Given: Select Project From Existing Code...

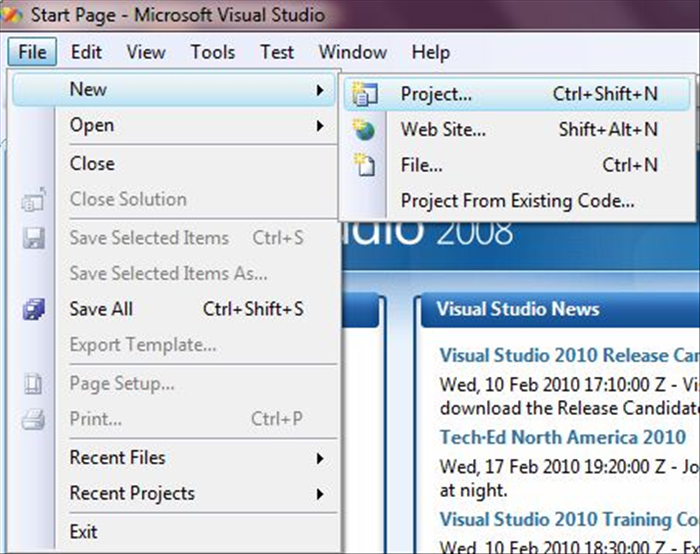Looking at the screenshot, I should tap(517, 201).
